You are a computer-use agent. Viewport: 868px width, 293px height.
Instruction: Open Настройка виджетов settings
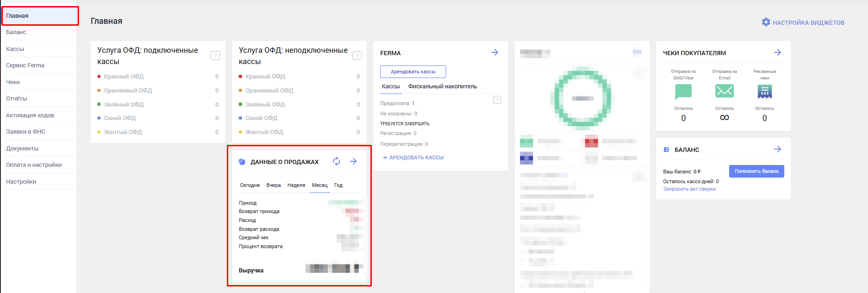803,22
